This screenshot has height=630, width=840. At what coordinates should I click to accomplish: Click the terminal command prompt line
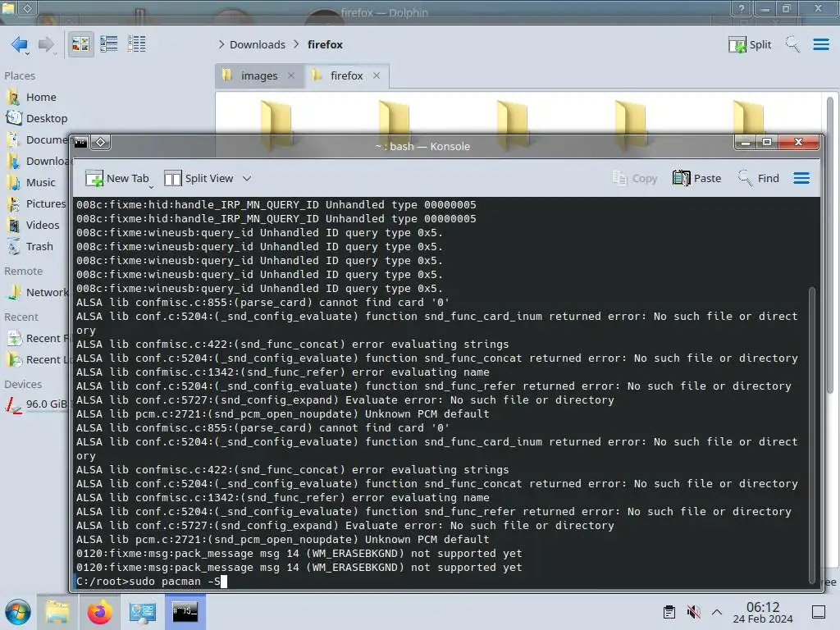[x=440, y=582]
